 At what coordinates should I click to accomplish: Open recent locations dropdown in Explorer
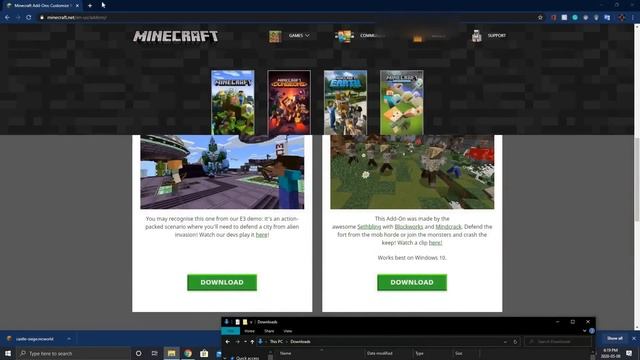(x=245, y=342)
